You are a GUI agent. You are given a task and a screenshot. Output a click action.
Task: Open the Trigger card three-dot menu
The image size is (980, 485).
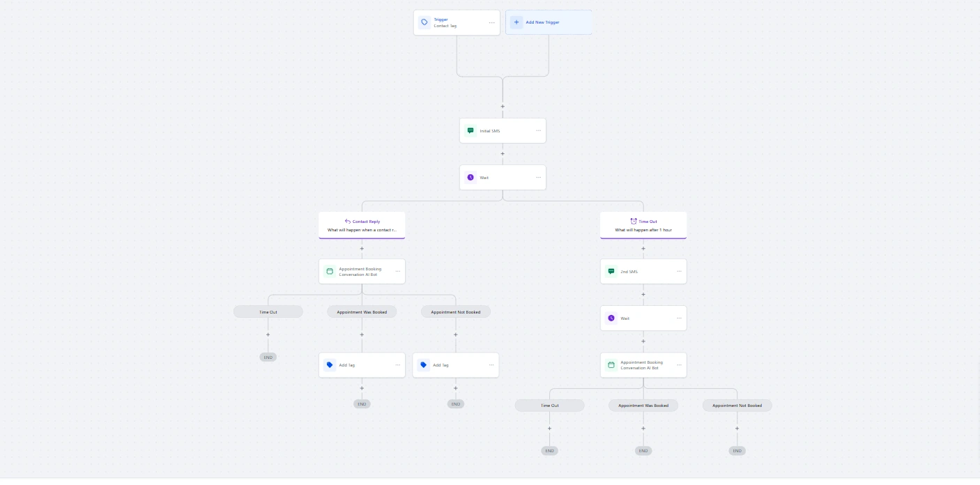pyautogui.click(x=491, y=22)
